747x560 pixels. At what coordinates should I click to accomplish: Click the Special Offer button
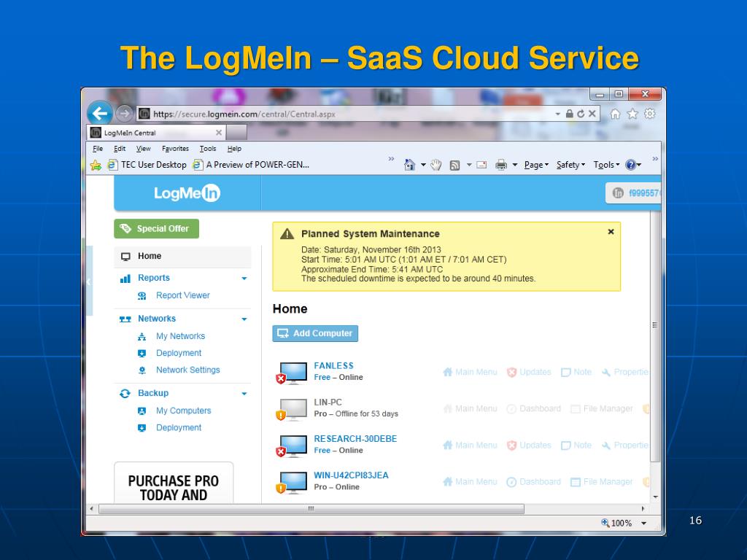coord(156,228)
